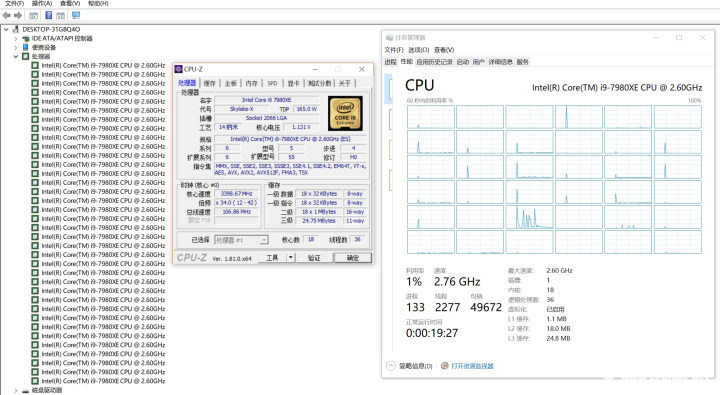Viewport: 720px width, 395px height.
Task: Click the 'Skylake-X' code name value in CPU-Z
Action: (242, 109)
